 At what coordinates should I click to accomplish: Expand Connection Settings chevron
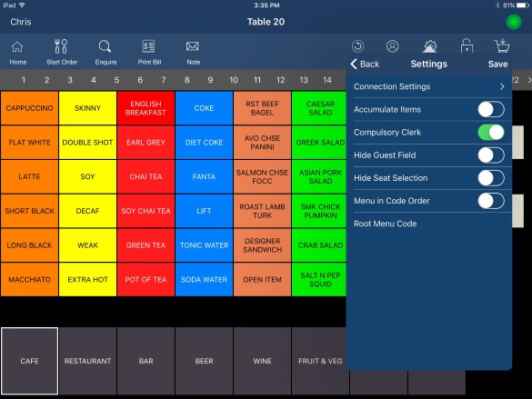click(502, 86)
